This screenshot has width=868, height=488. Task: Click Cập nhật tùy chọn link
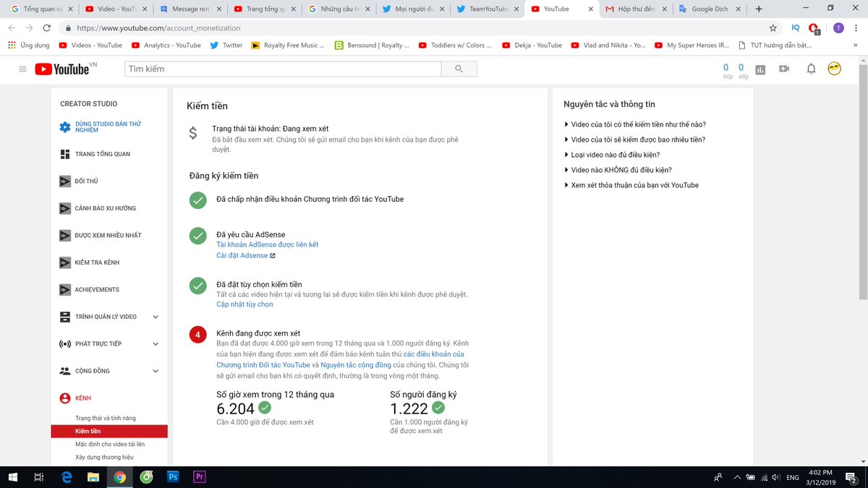click(244, 304)
